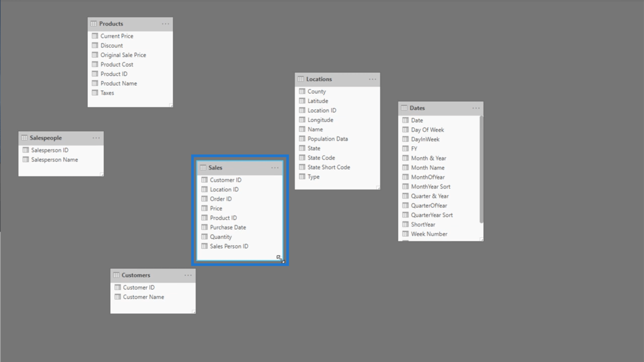Image resolution: width=644 pixels, height=362 pixels.
Task: Open Products table ellipsis menu
Action: pyautogui.click(x=165, y=24)
